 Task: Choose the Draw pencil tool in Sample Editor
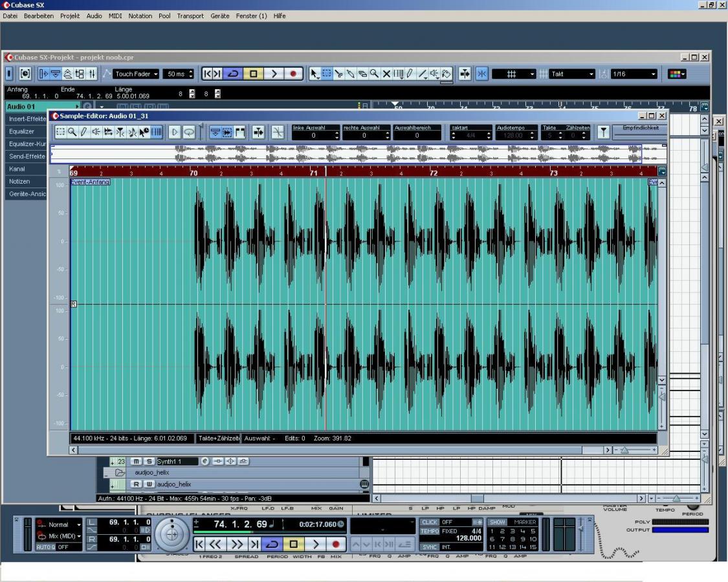[x=84, y=133]
